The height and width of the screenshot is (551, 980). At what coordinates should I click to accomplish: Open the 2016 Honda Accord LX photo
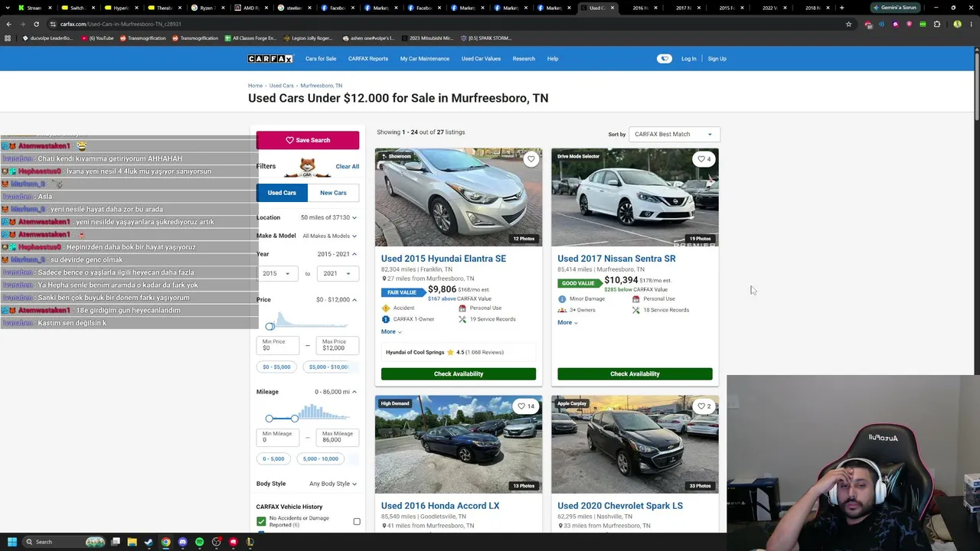[459, 445]
